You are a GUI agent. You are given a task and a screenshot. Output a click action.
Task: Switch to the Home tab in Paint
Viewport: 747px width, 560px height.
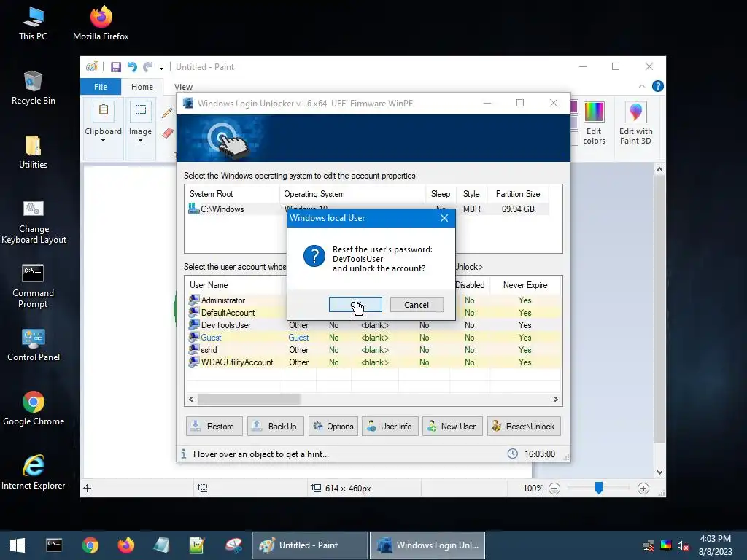coord(142,87)
